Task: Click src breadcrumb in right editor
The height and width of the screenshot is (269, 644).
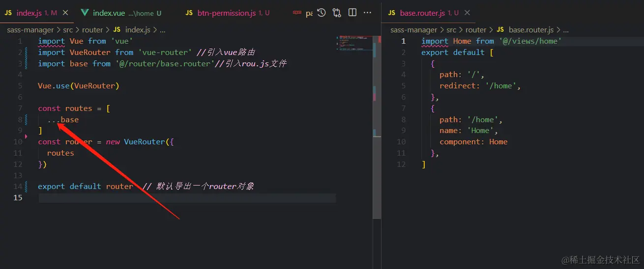Action: 451,30
